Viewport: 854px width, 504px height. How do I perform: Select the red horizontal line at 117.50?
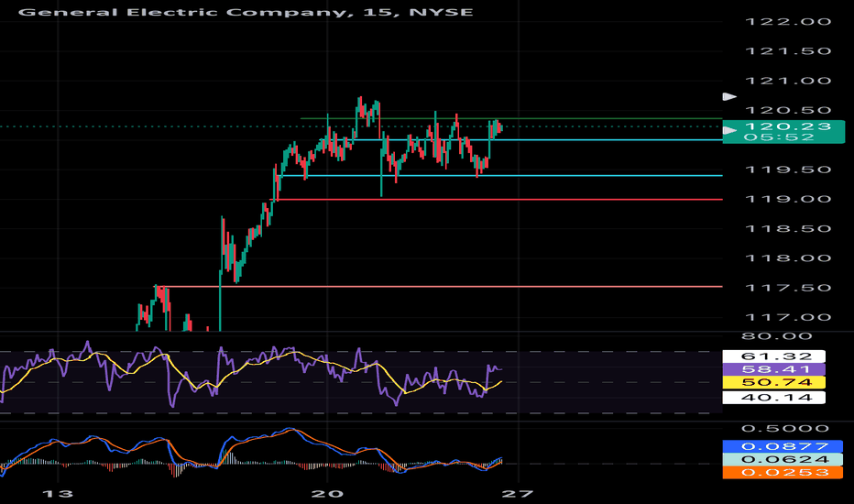[x=438, y=286]
